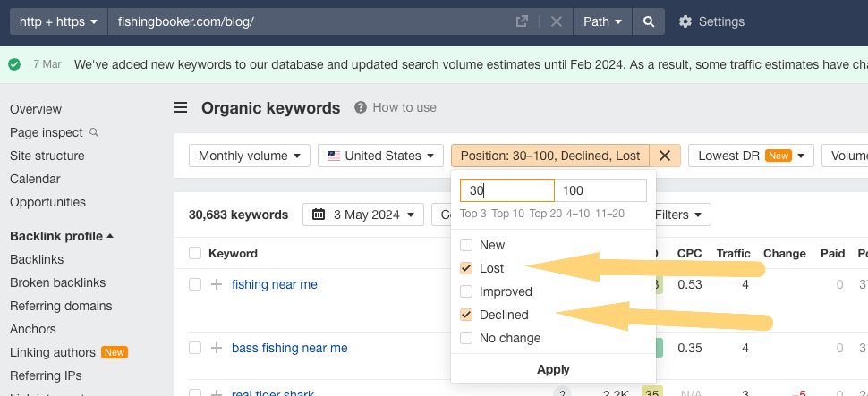Open Site structure in sidebar
The width and height of the screenshot is (868, 396).
[47, 156]
